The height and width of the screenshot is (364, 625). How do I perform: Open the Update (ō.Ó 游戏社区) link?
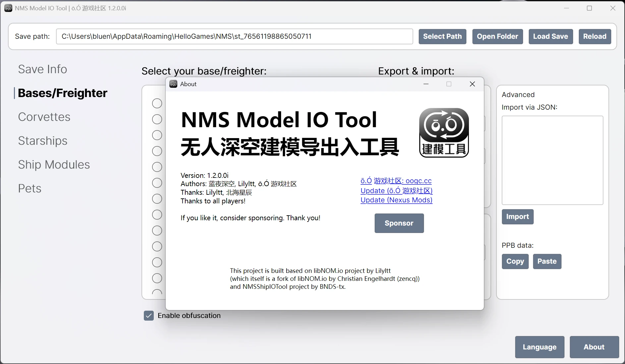click(x=397, y=191)
